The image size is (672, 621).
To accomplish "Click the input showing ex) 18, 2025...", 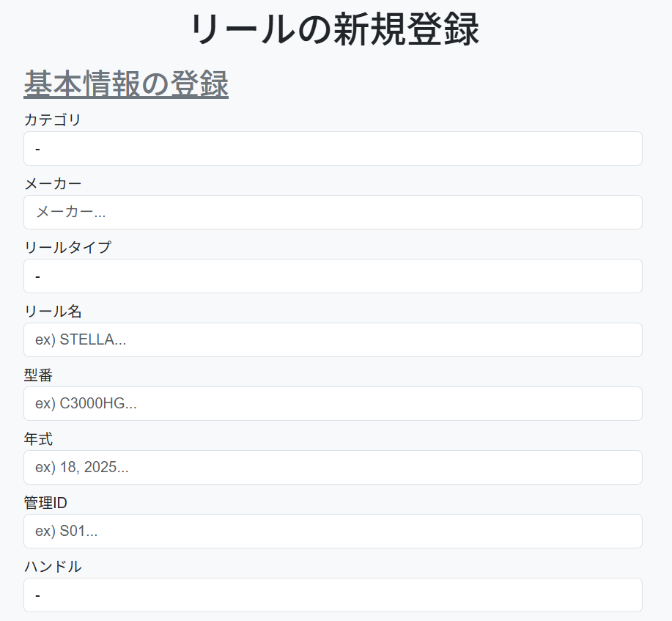I will point(333,467).
